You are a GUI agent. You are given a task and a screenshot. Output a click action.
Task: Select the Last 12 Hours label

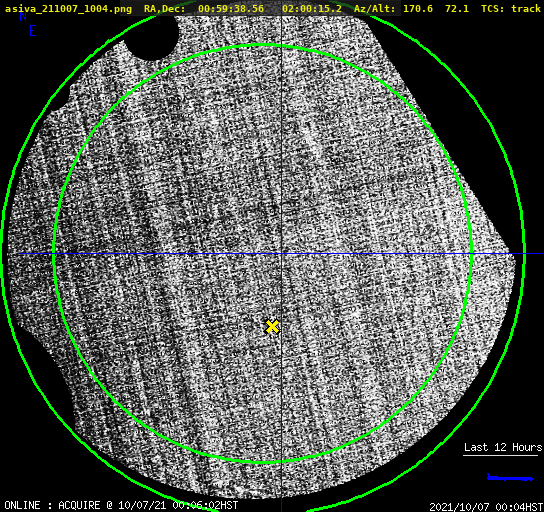tap(503, 447)
